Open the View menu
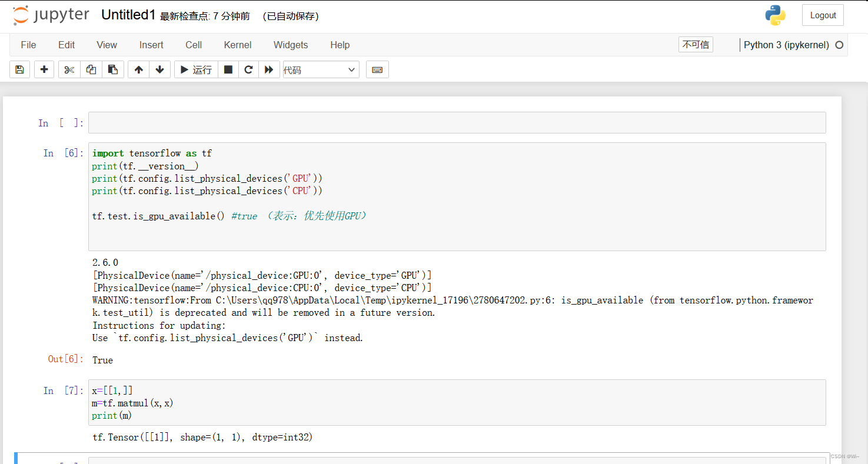This screenshot has height=464, width=868. [107, 45]
